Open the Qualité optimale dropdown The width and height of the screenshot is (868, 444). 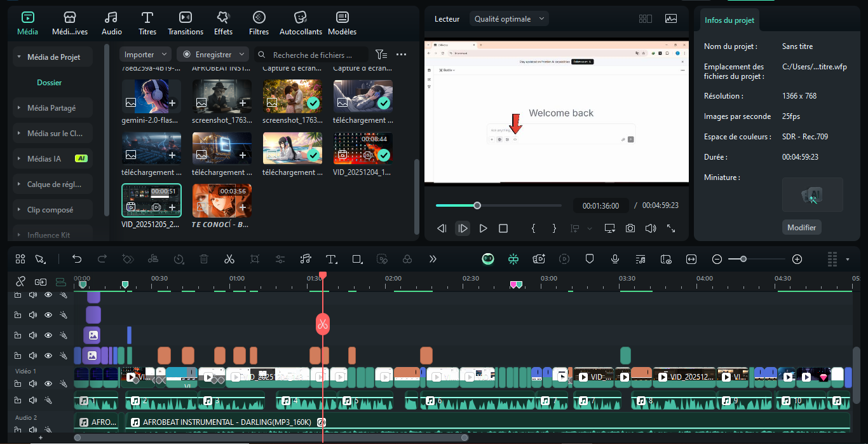pyautogui.click(x=509, y=19)
